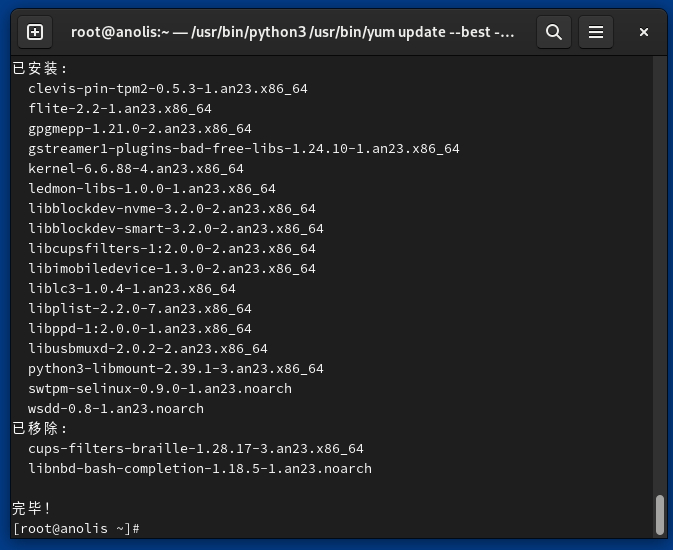Click the window title text
This screenshot has height=550, width=673.
coord(292,32)
